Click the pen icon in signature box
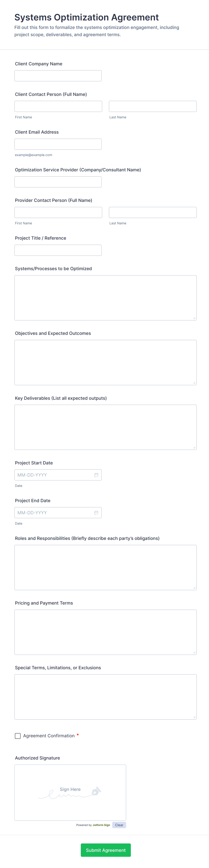Viewport: 209px width, 868px height. click(96, 791)
